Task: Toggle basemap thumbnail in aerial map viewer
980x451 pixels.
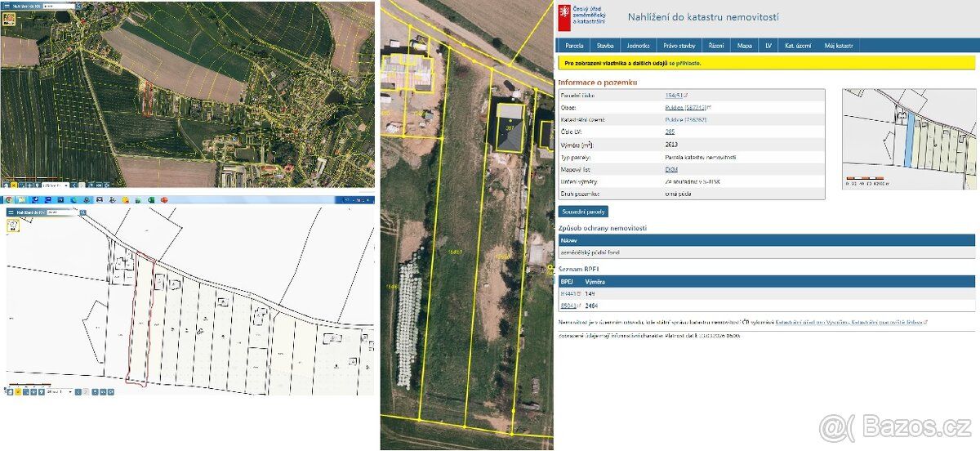Action: click(x=9, y=19)
